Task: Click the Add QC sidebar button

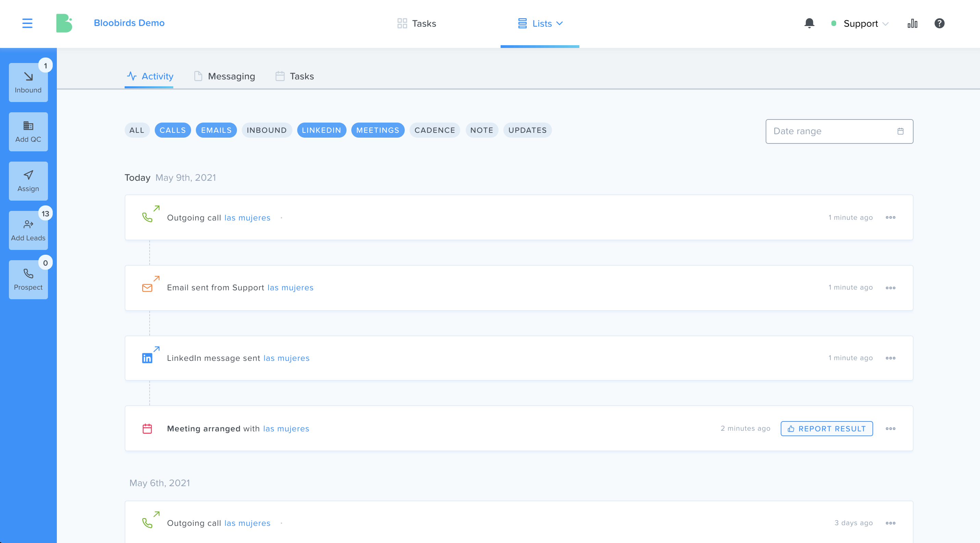Action: pos(28,131)
